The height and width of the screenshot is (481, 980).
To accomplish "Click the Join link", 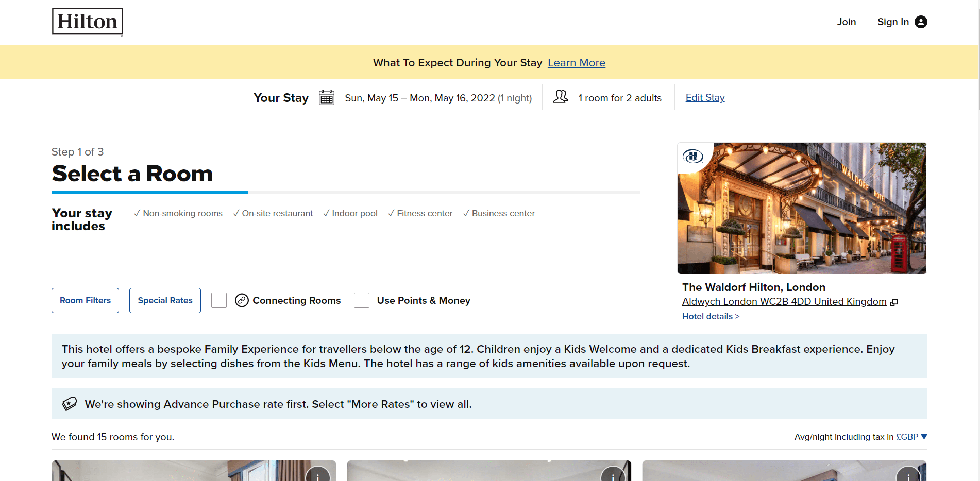I will pos(847,22).
